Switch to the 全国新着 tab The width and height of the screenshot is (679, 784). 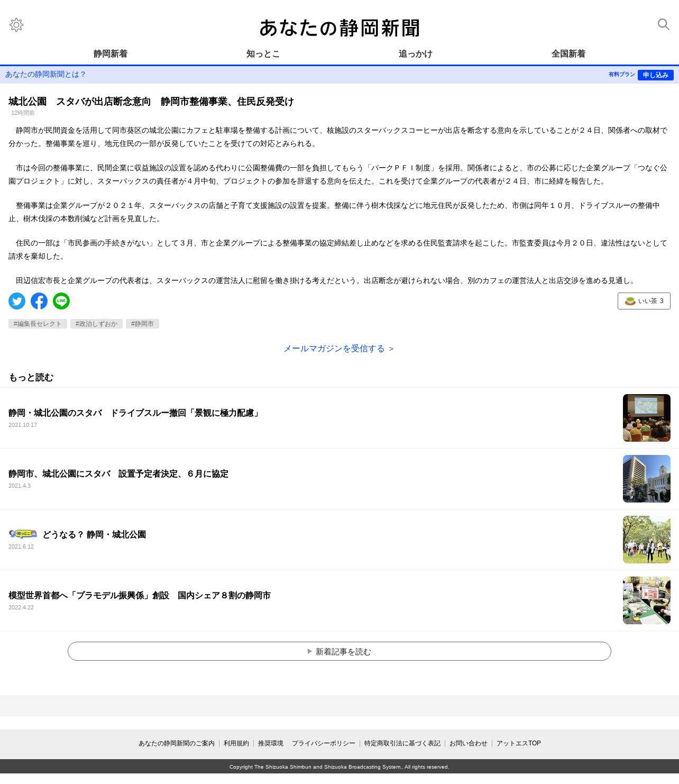pos(568,53)
